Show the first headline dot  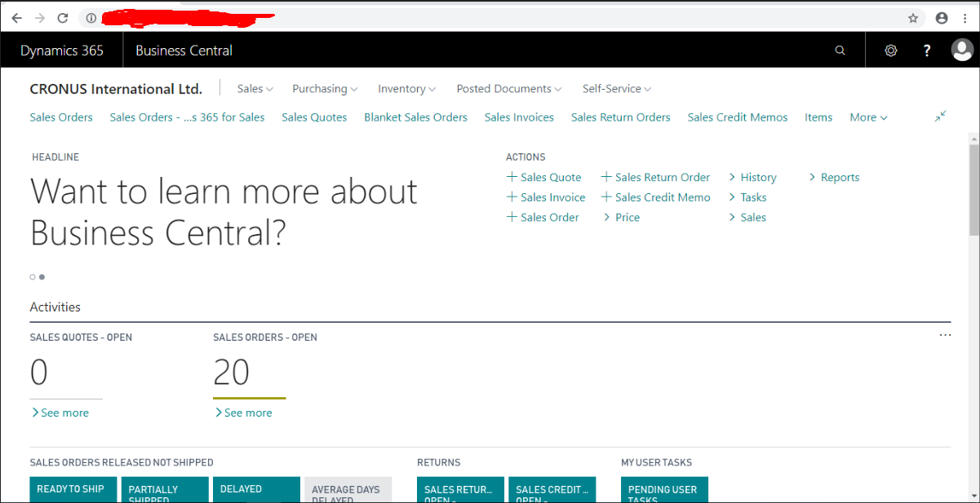[x=33, y=277]
